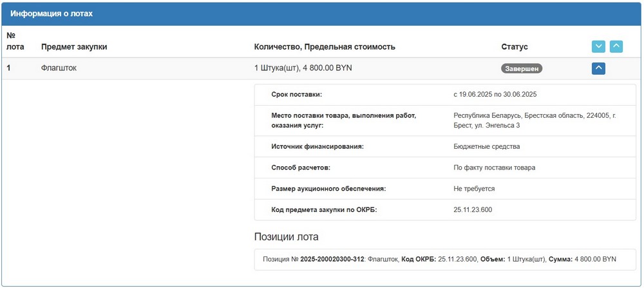The image size is (644, 288).
Task: Click the Brest delivery address text
Action: click(535, 120)
